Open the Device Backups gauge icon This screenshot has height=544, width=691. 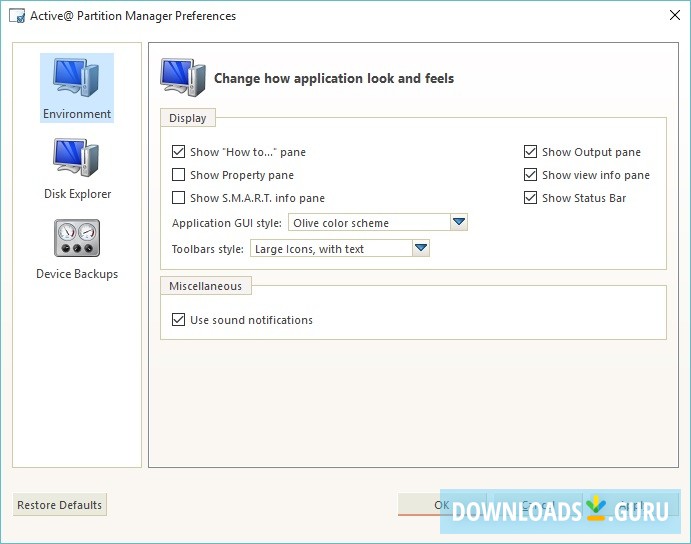77,238
